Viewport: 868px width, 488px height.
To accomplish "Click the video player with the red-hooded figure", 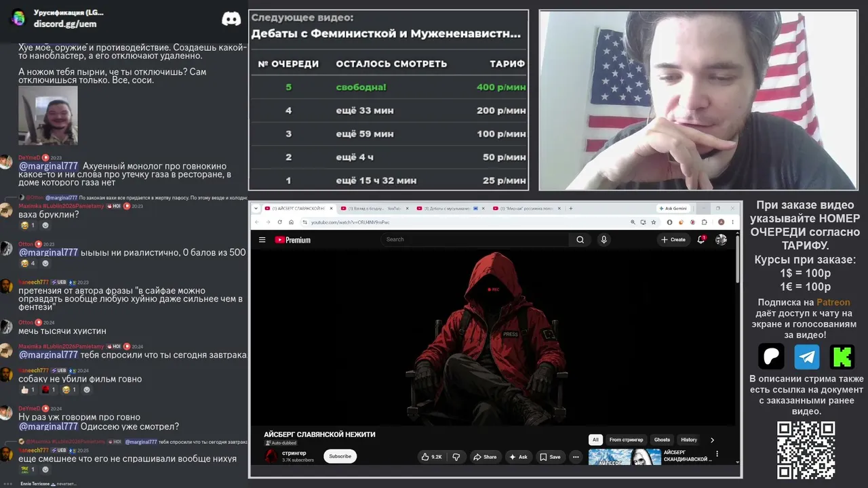I will (x=492, y=338).
